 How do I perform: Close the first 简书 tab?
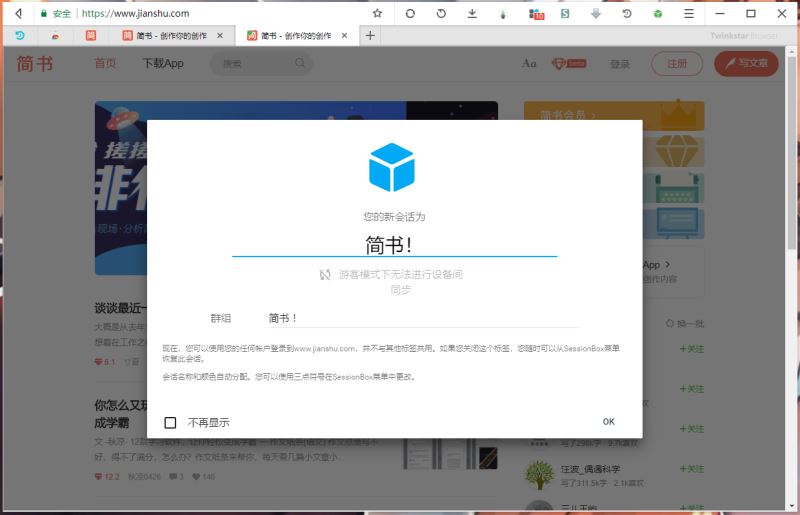coord(220,36)
